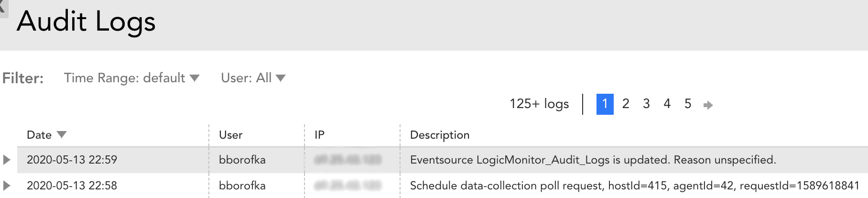Go to next page of logs arrow
This screenshot has width=868, height=198.
[x=708, y=105]
